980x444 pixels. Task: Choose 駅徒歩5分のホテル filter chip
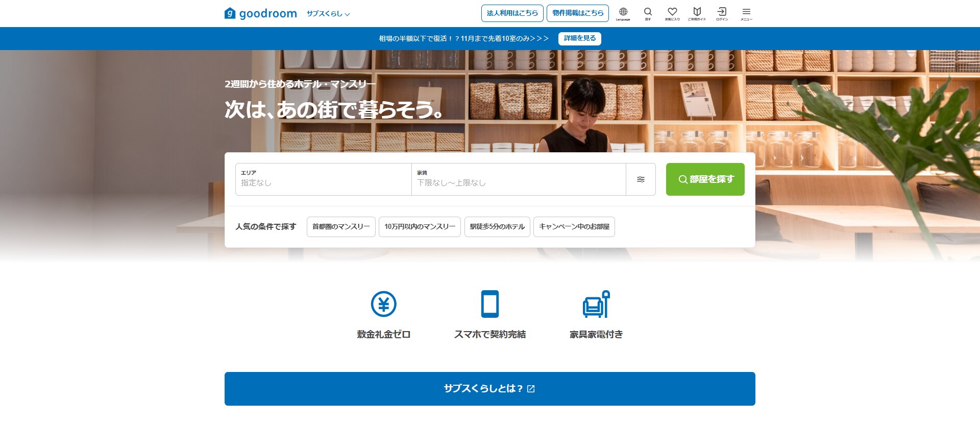click(497, 227)
